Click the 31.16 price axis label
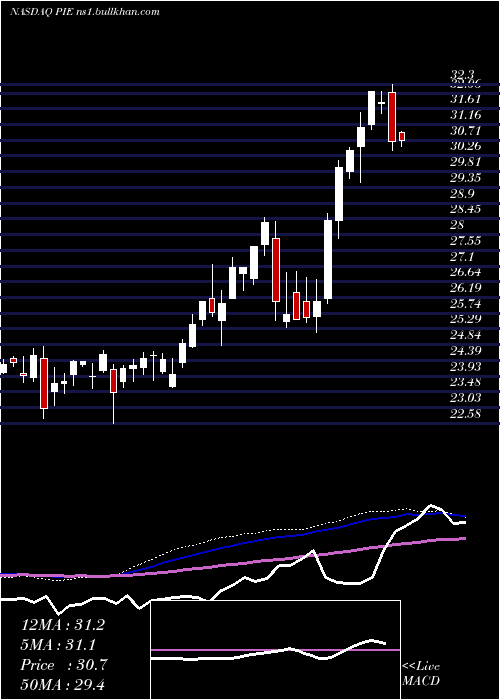This screenshot has height=700, width=500. [x=465, y=115]
